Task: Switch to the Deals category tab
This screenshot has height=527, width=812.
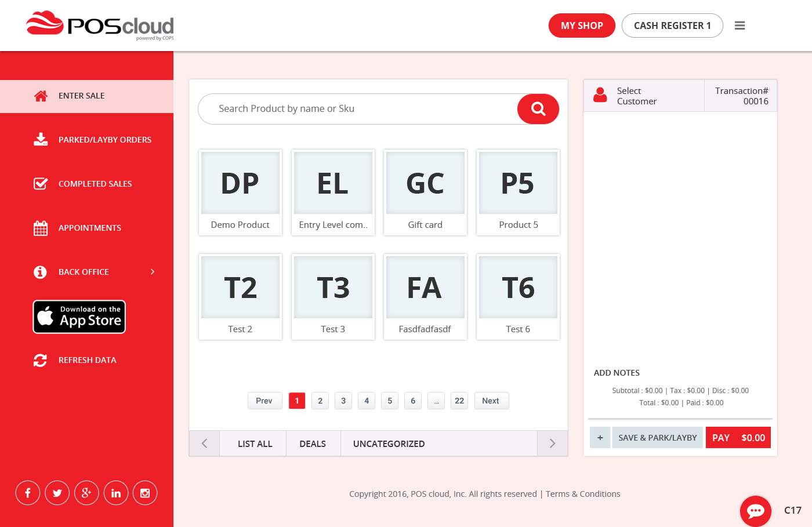Action: click(313, 444)
